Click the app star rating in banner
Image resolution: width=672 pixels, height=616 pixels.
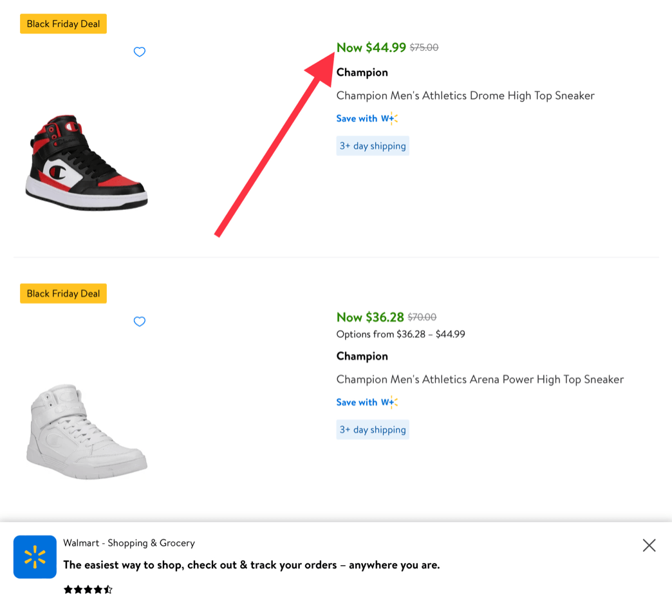[x=88, y=590]
